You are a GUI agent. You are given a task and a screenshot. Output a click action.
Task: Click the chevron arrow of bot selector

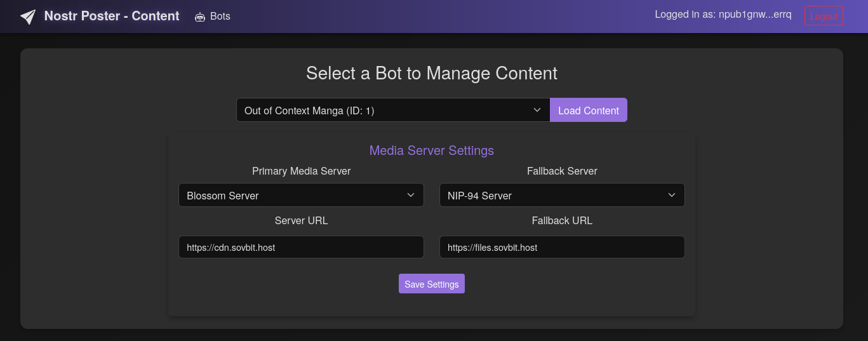point(537,110)
